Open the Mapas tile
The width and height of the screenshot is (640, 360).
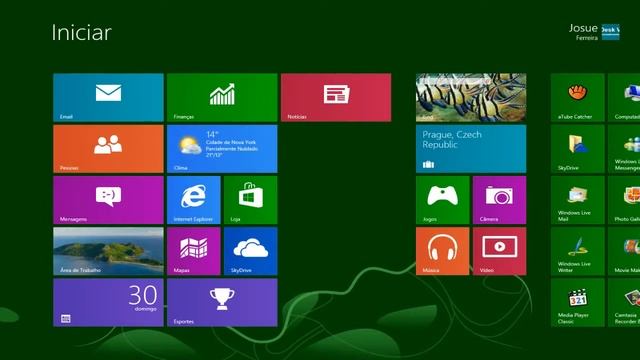[193, 251]
